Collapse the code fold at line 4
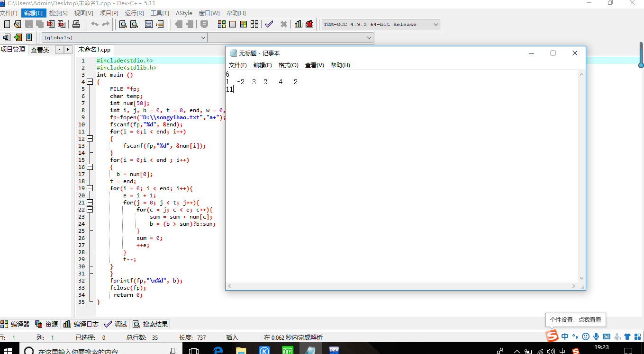 point(90,82)
